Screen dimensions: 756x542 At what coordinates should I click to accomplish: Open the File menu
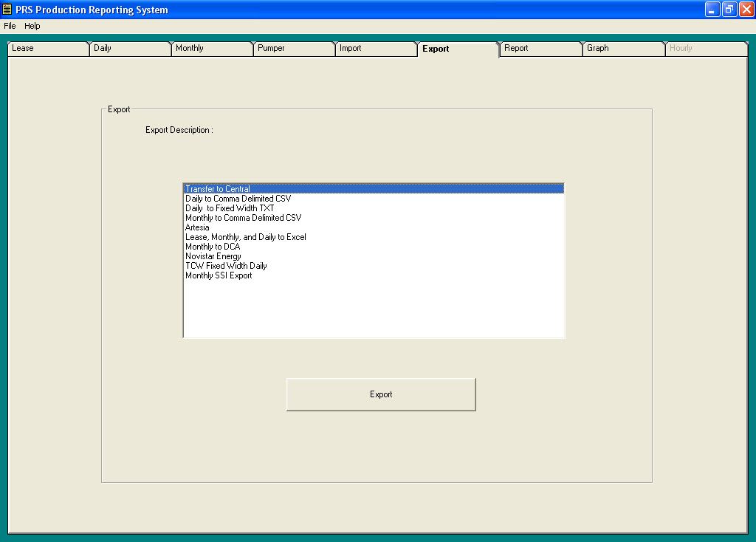10,25
